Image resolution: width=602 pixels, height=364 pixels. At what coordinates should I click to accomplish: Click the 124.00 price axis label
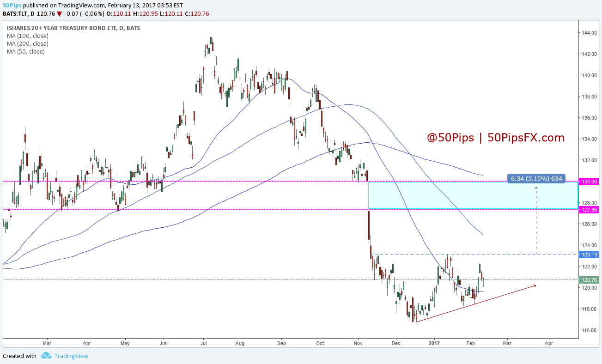[x=590, y=245]
